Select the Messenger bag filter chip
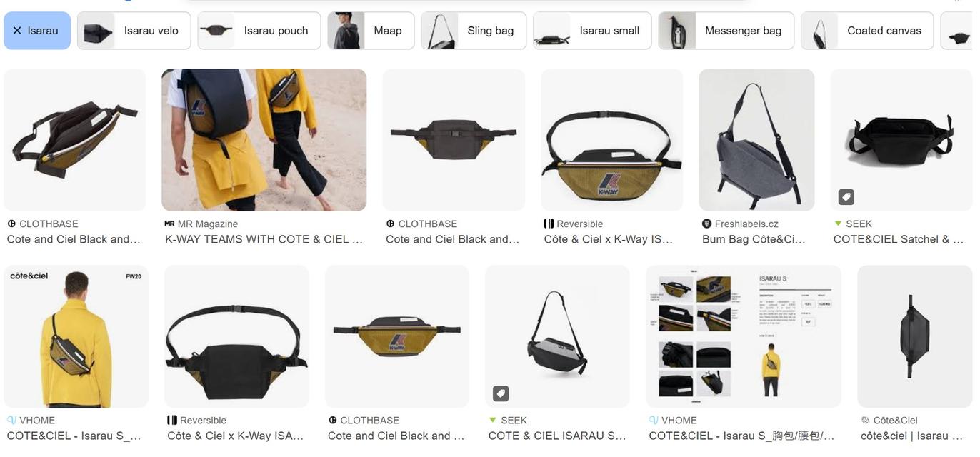This screenshot has width=980, height=457. click(x=726, y=31)
